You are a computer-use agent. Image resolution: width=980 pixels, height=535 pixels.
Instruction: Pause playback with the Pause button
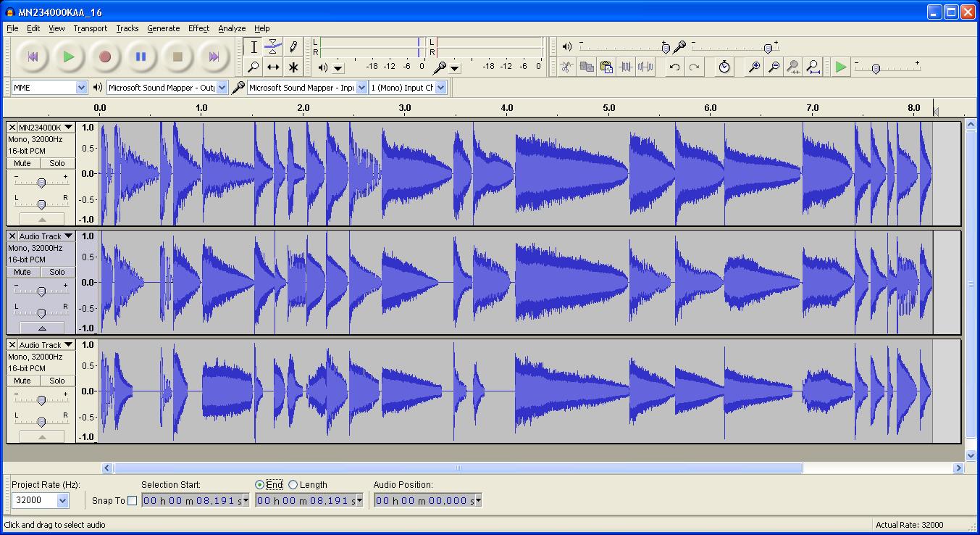point(141,57)
